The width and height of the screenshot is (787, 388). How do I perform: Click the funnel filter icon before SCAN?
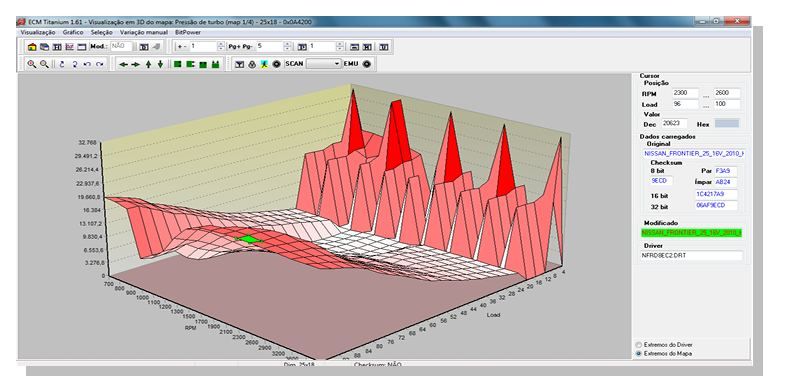pyautogui.click(x=240, y=64)
